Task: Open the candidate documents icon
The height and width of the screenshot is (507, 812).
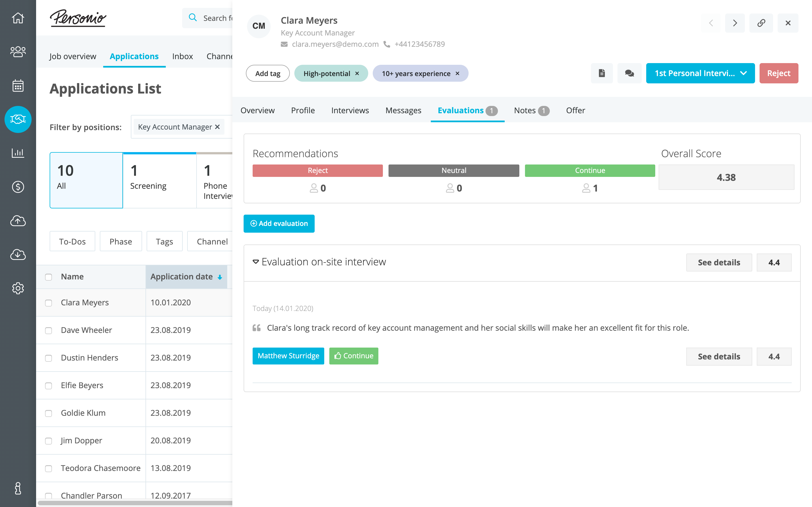Action: pos(602,73)
